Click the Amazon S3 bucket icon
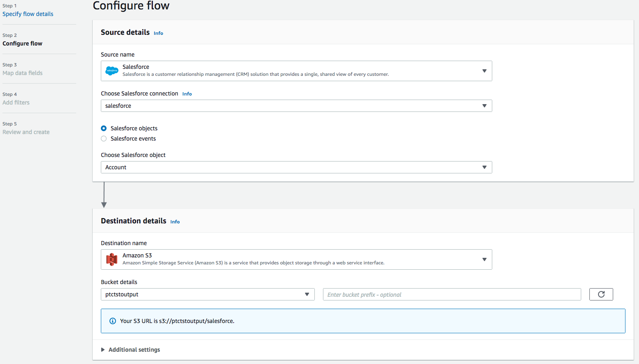This screenshot has height=364, width=639. [111, 259]
